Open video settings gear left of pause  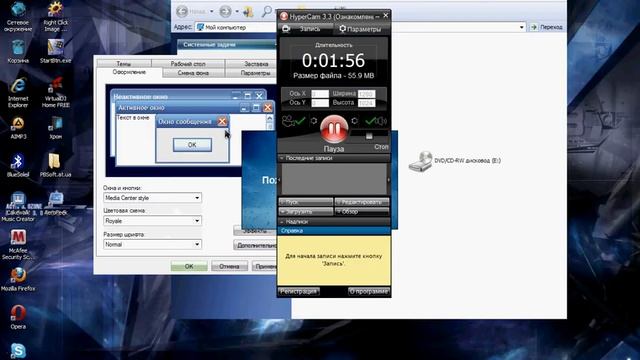tap(313, 121)
